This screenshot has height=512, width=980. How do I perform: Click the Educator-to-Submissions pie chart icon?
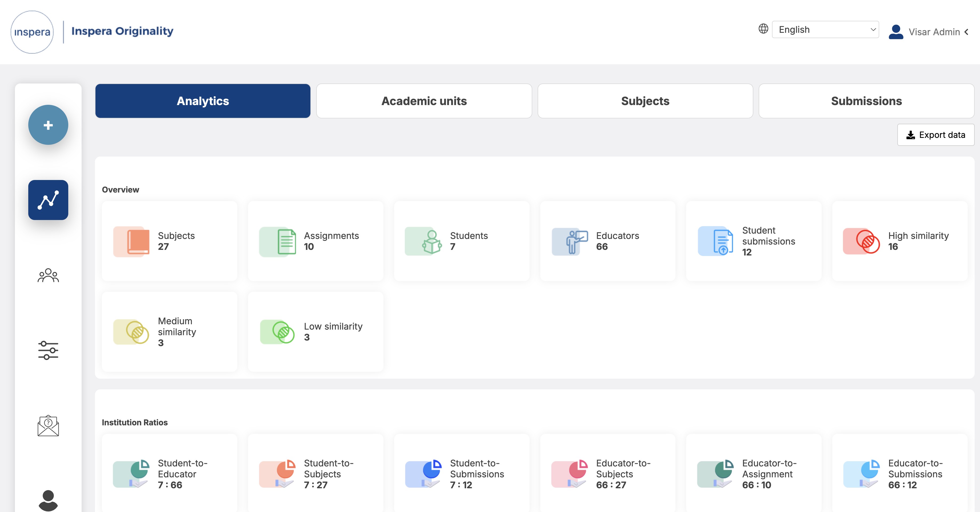862,474
